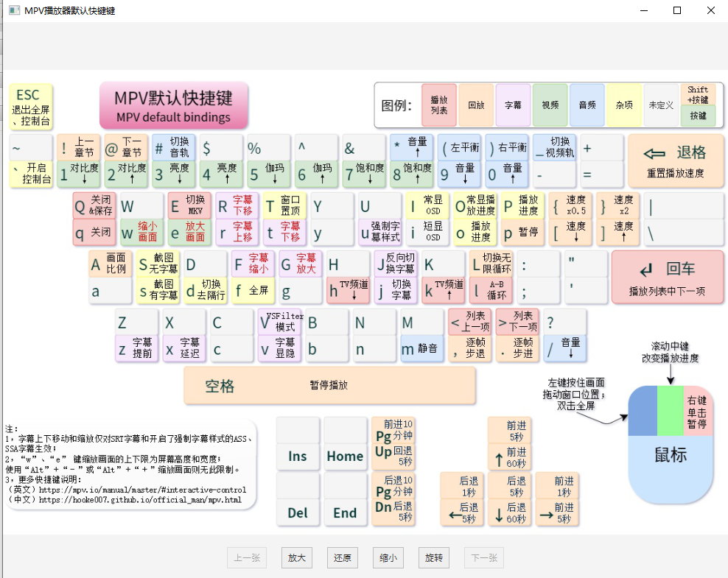Click the purple 字幕 legend swatch

pos(513,105)
